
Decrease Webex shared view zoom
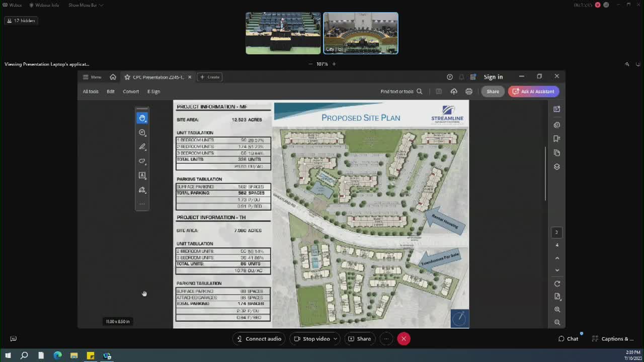click(x=310, y=64)
